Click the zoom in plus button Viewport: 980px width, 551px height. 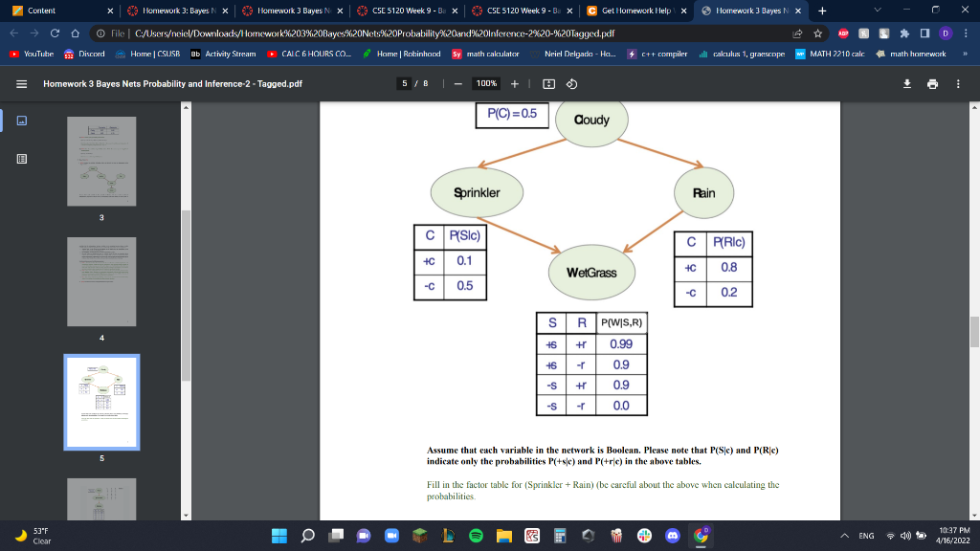point(514,84)
